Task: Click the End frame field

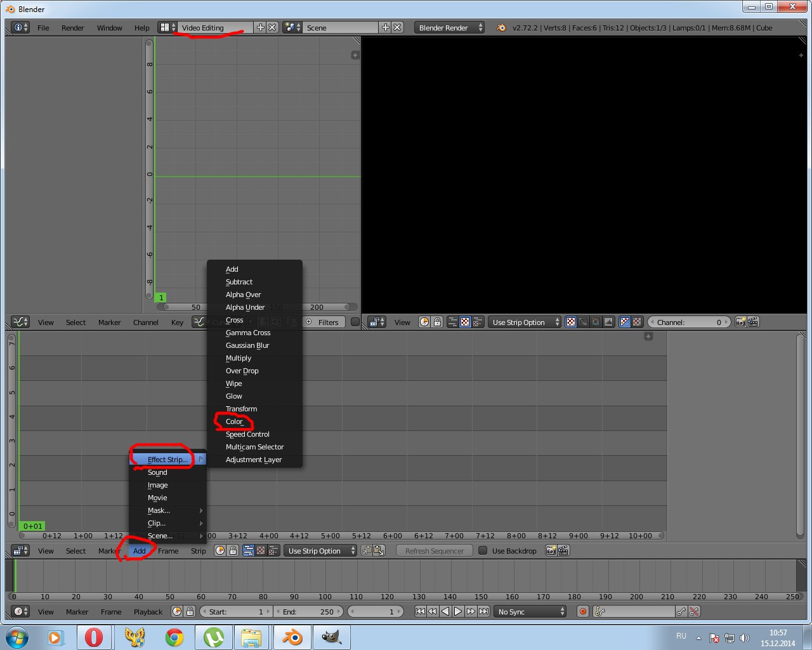Action: tap(309, 611)
